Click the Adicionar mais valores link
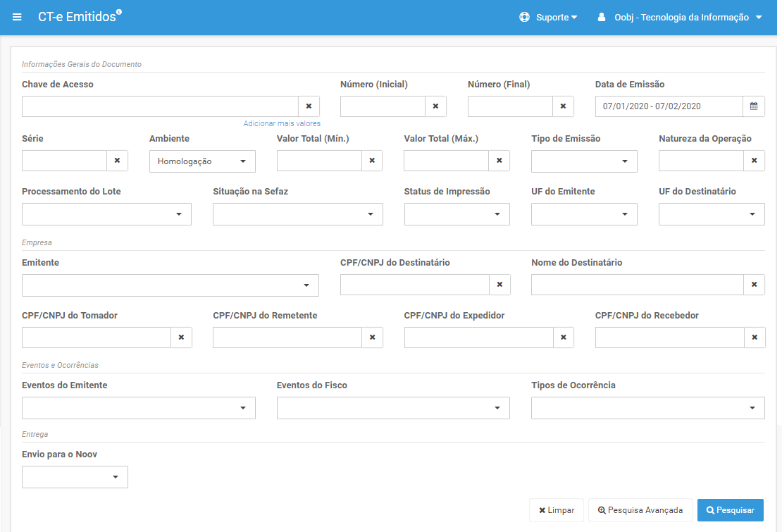The width and height of the screenshot is (782, 532). (x=282, y=123)
